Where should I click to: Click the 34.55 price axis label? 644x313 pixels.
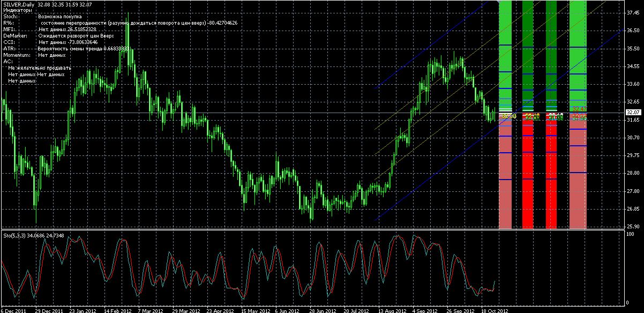pos(632,66)
